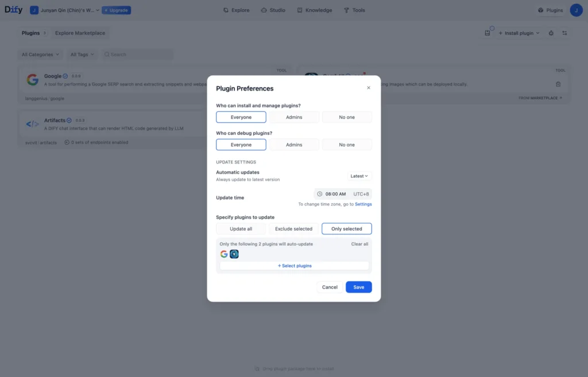Select No one for debugging plugins
Viewport: 588px width, 377px height.
347,145
